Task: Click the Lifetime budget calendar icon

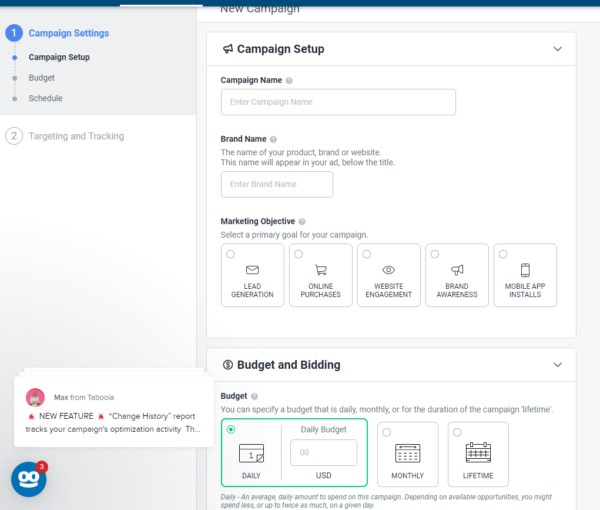Action: (476, 453)
